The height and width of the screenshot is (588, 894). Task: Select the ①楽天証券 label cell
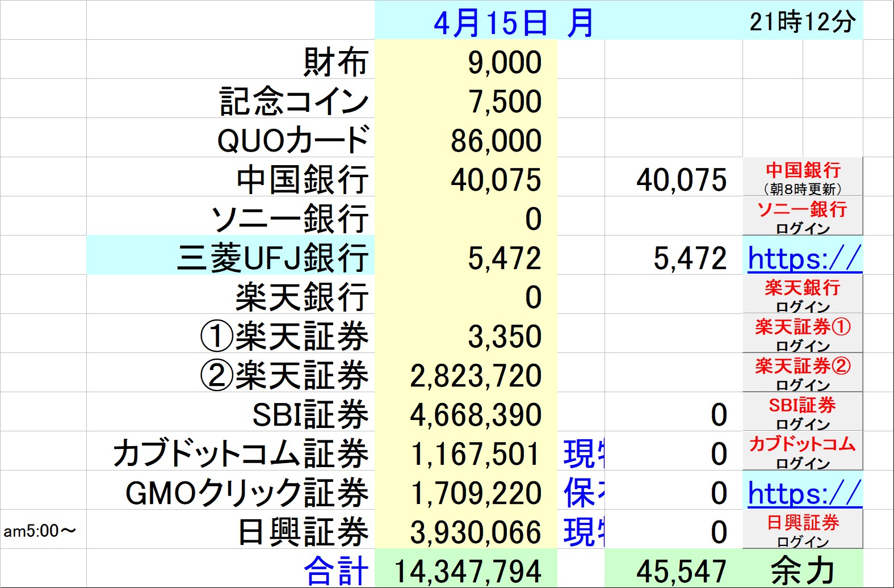coord(230,334)
